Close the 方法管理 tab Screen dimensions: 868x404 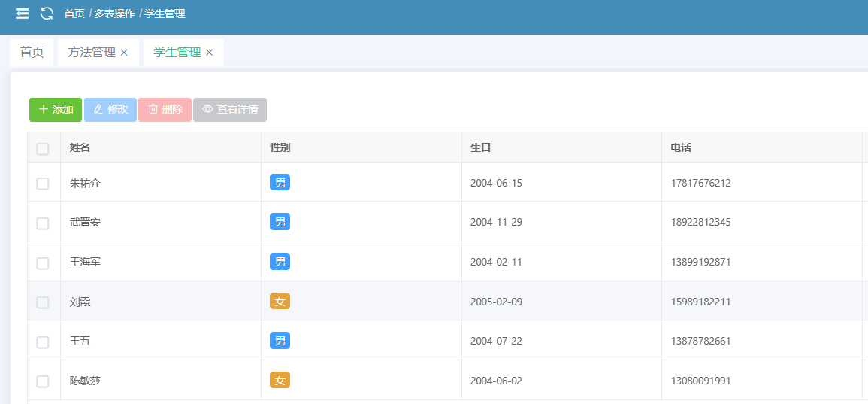click(125, 53)
